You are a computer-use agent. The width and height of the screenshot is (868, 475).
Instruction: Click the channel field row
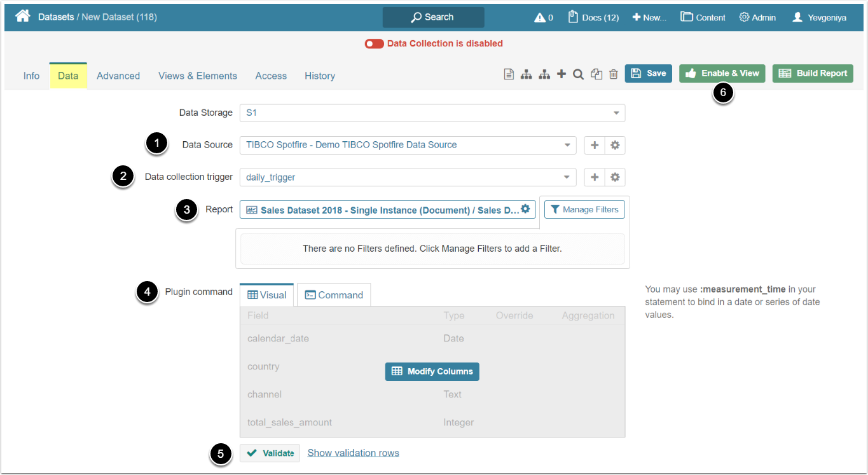432,394
